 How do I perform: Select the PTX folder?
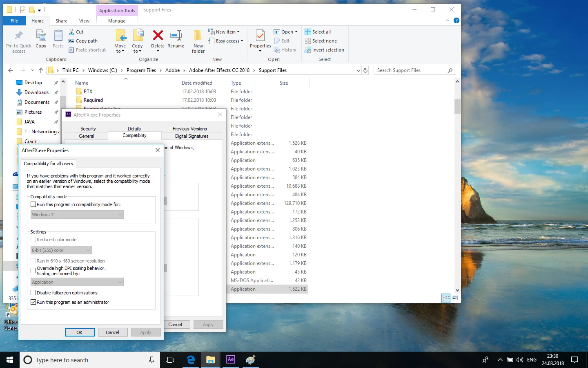click(88, 92)
